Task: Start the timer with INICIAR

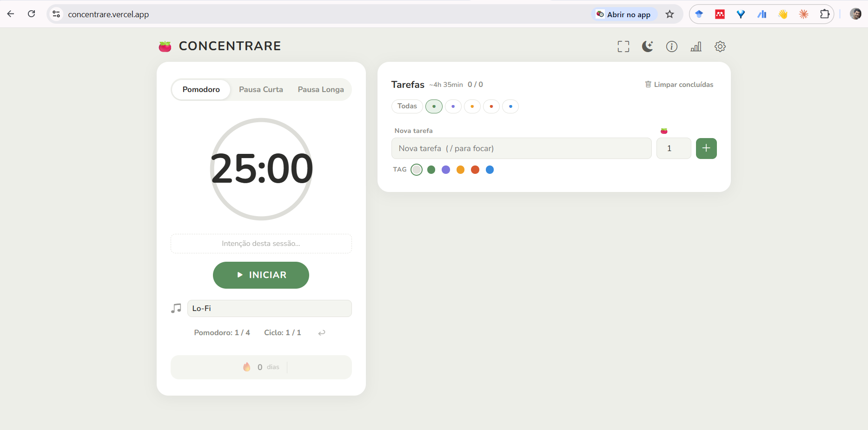Action: 261,275
